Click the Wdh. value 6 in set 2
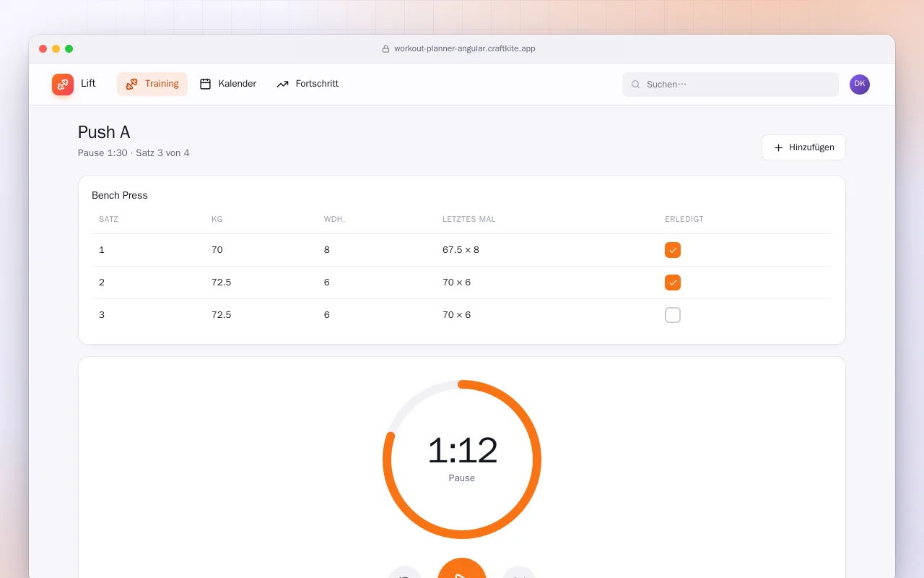 (327, 282)
